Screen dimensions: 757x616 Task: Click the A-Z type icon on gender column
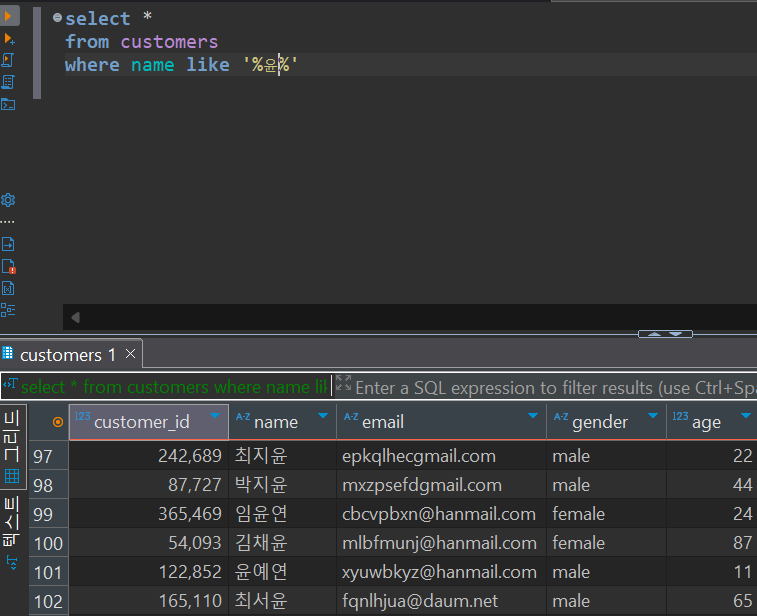tap(561, 416)
